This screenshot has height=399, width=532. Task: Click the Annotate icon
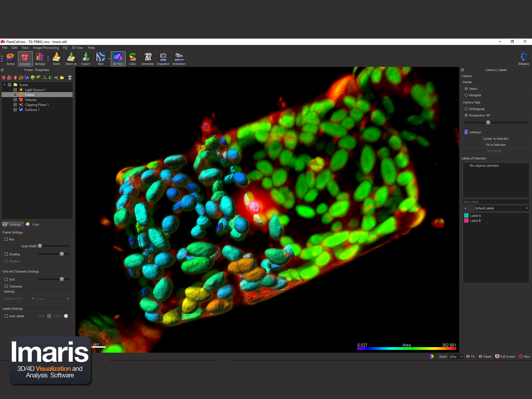coord(148,59)
